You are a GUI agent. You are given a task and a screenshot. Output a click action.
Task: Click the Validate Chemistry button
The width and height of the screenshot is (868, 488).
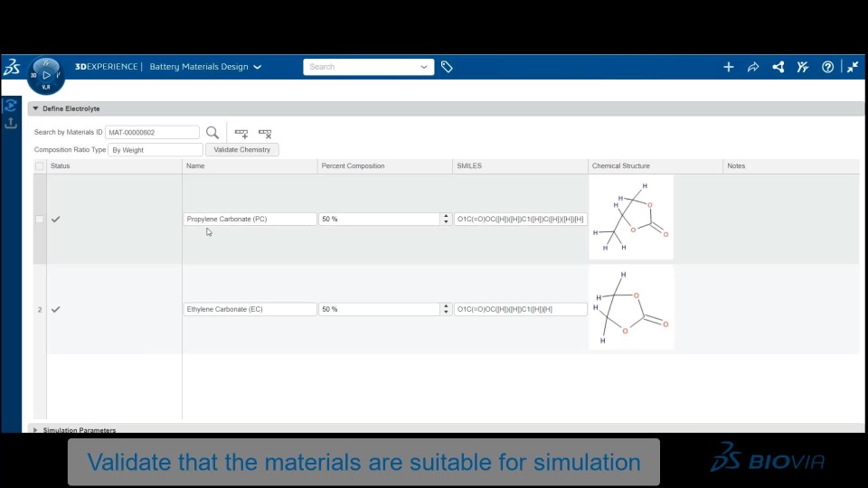point(242,150)
